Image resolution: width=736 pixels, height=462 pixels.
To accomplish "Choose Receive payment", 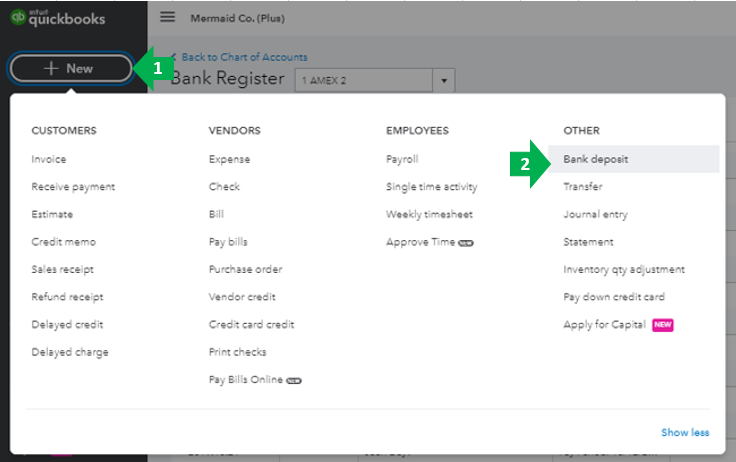I will (x=73, y=187).
